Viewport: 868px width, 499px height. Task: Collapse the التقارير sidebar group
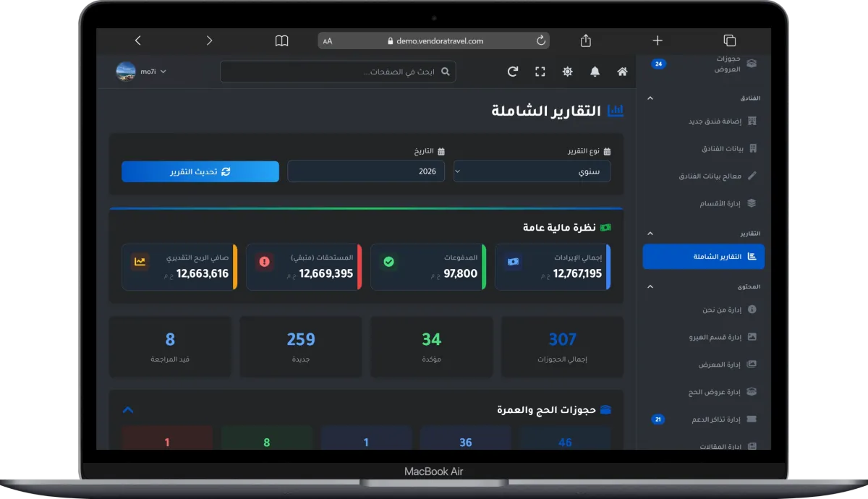tap(650, 234)
